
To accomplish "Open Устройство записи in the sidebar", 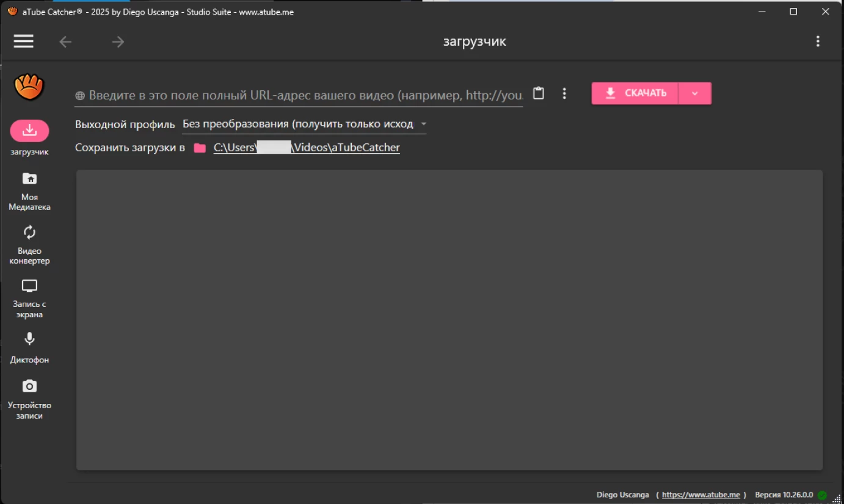I will (29, 400).
